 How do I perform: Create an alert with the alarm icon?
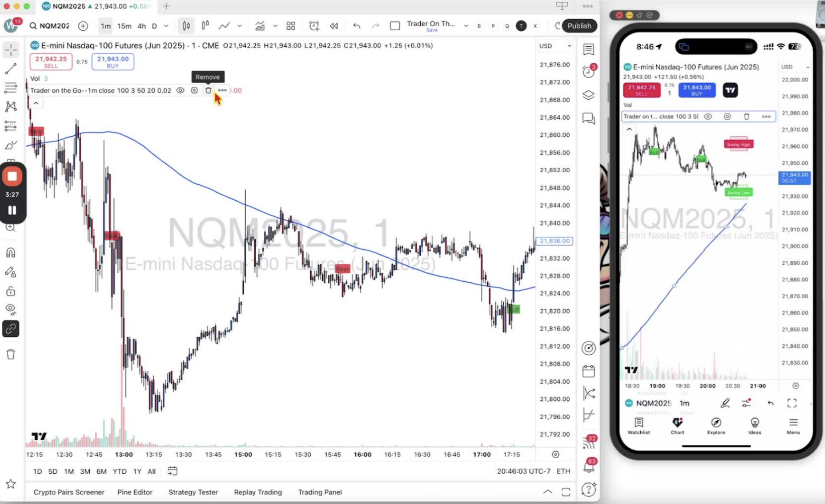[x=314, y=26]
